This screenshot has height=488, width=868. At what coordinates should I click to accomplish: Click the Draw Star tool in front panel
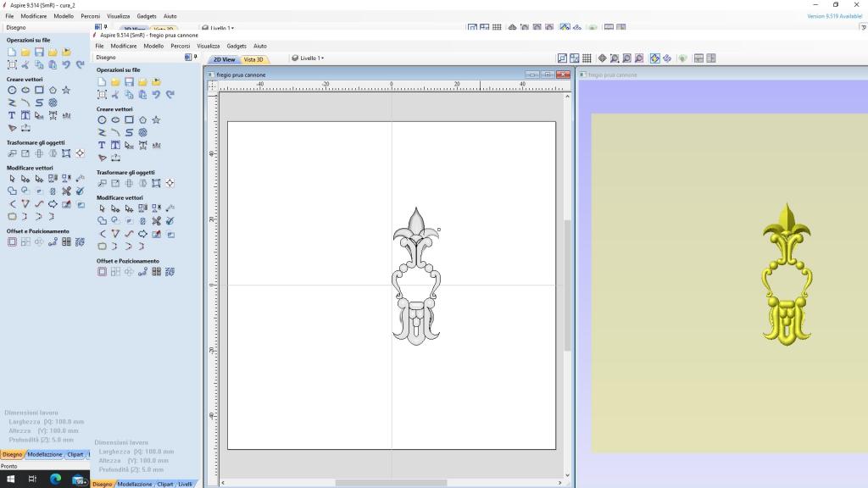point(156,120)
